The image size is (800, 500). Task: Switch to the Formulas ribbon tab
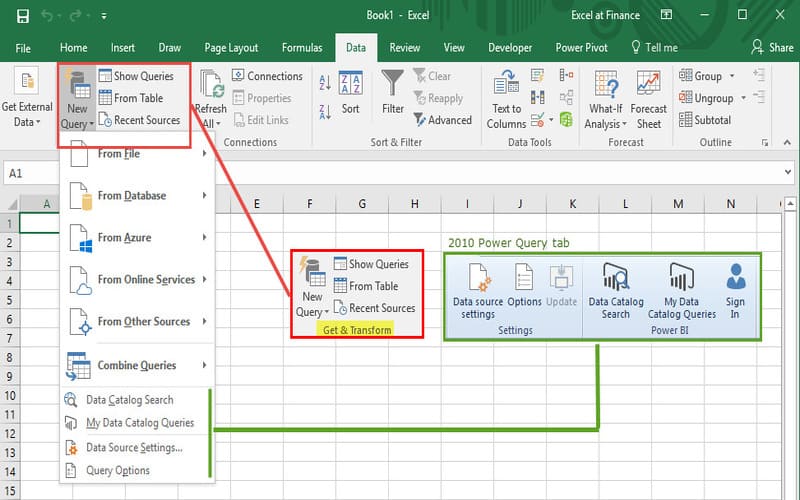click(x=301, y=48)
